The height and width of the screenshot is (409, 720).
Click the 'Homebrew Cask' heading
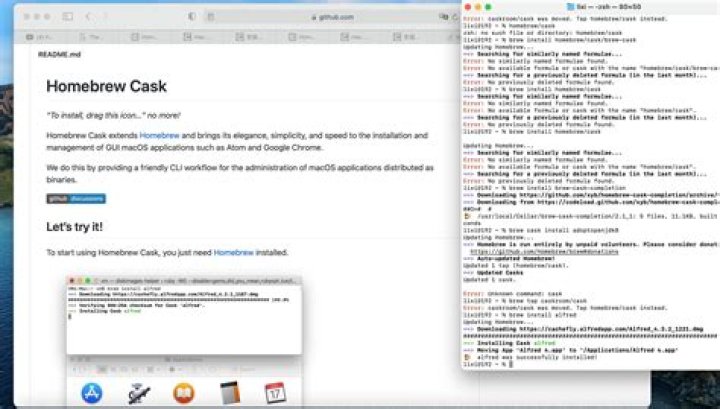pos(107,86)
